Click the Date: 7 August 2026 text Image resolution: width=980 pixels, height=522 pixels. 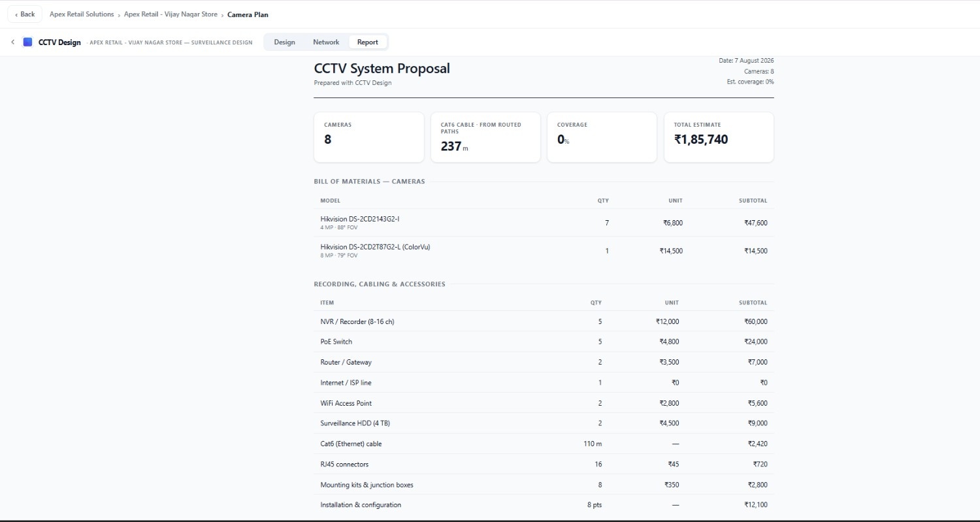coord(746,60)
